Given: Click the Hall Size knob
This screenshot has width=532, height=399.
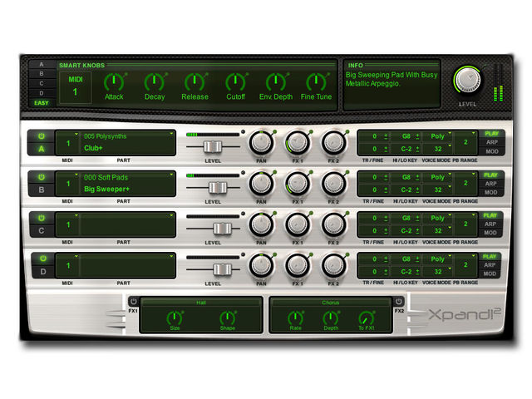Looking at the screenshot, I should pos(175,318).
